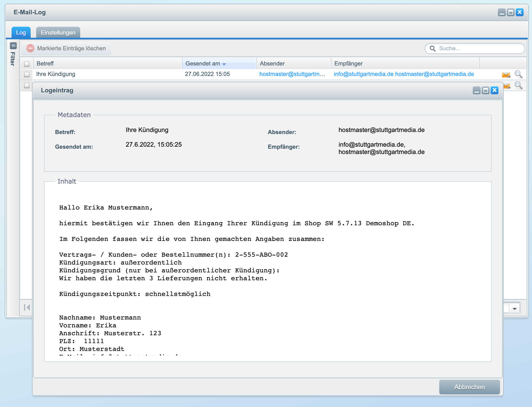Image resolution: width=532 pixels, height=407 pixels.
Task: Click 'Hallo Erika Mustermann,' line
Action: tap(106, 208)
